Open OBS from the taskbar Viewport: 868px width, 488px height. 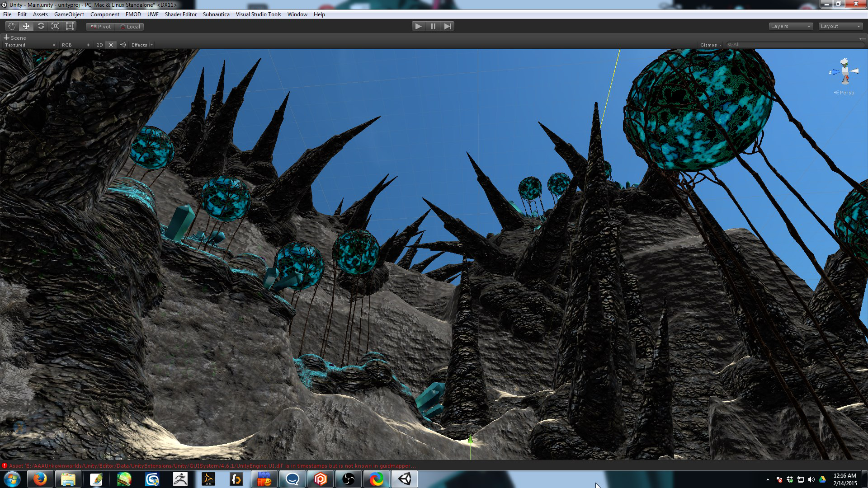coord(349,479)
